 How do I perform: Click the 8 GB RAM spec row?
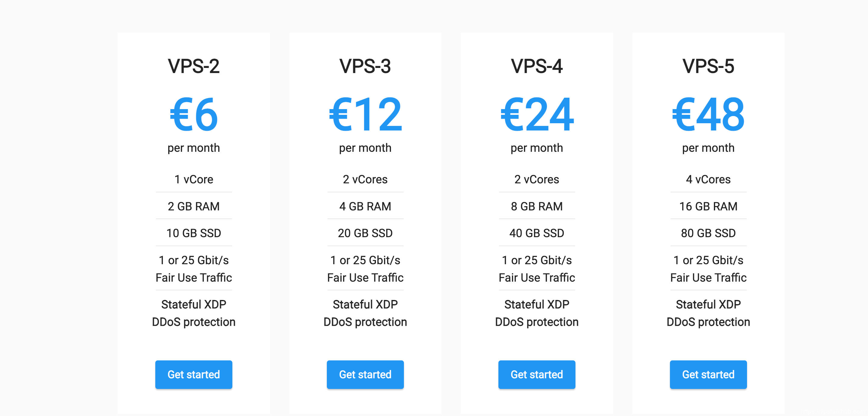pyautogui.click(x=536, y=206)
